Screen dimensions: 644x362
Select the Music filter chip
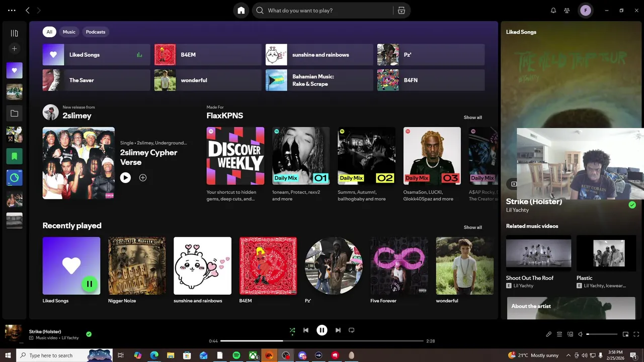(69, 32)
